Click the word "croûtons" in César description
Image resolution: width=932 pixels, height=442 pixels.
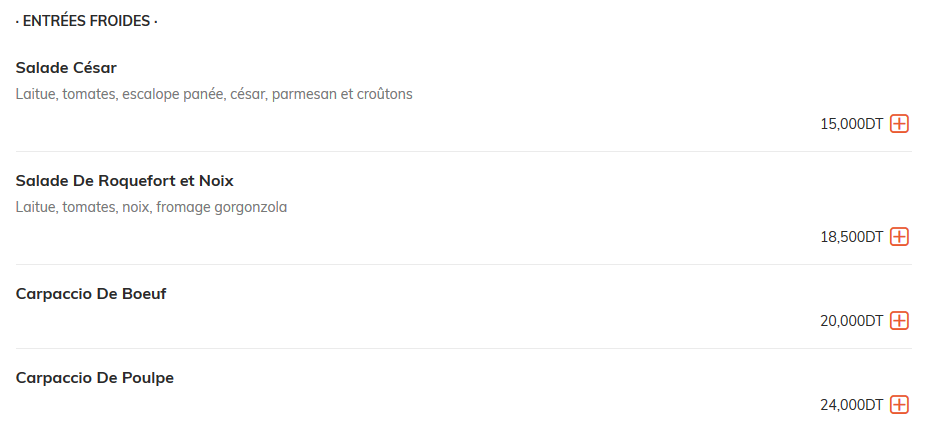(385, 94)
